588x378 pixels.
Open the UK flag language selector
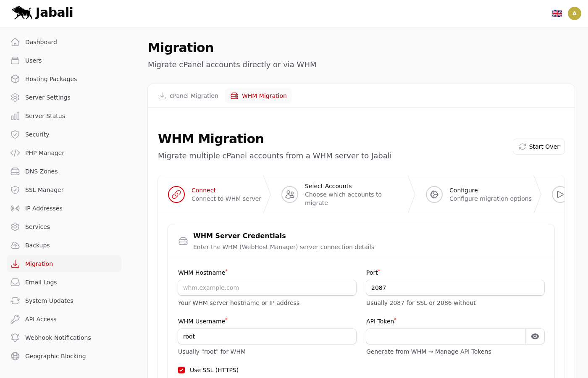[557, 13]
